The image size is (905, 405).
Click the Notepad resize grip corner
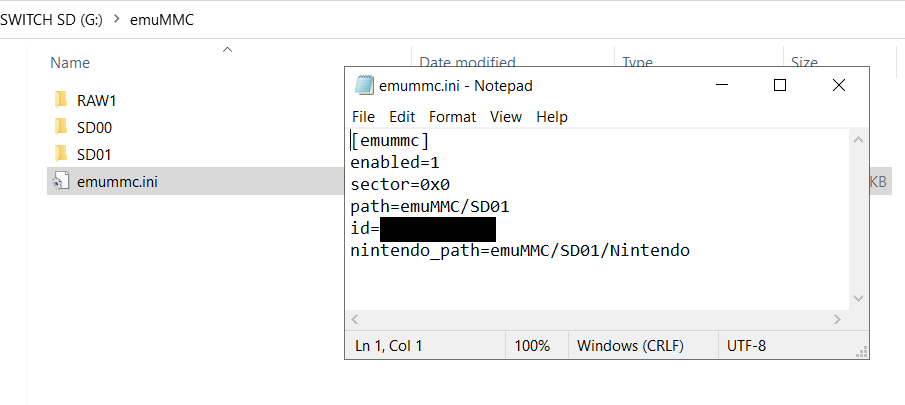pyautogui.click(x=862, y=352)
